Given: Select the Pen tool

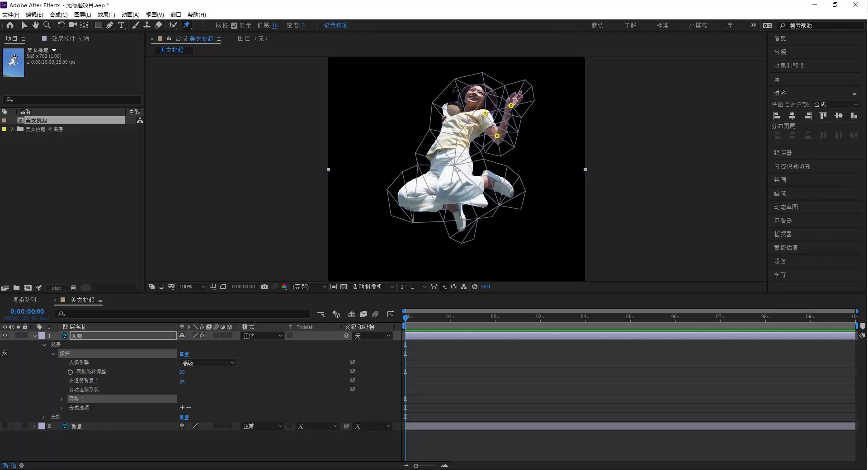Looking at the screenshot, I should [110, 25].
